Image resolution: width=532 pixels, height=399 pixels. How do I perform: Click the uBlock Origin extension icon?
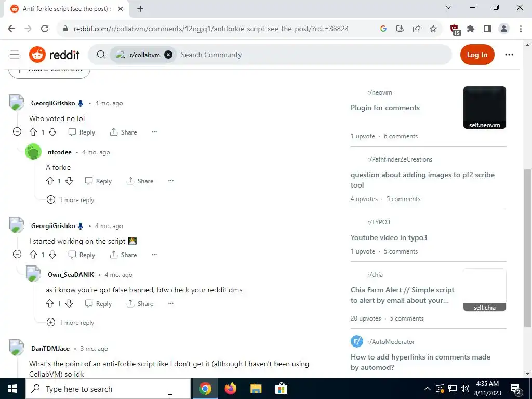point(455,30)
